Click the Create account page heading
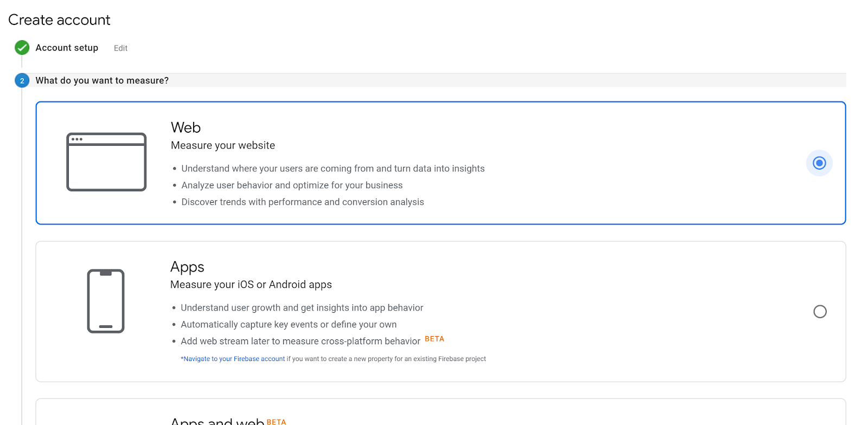This screenshot has width=868, height=425. 59,20
